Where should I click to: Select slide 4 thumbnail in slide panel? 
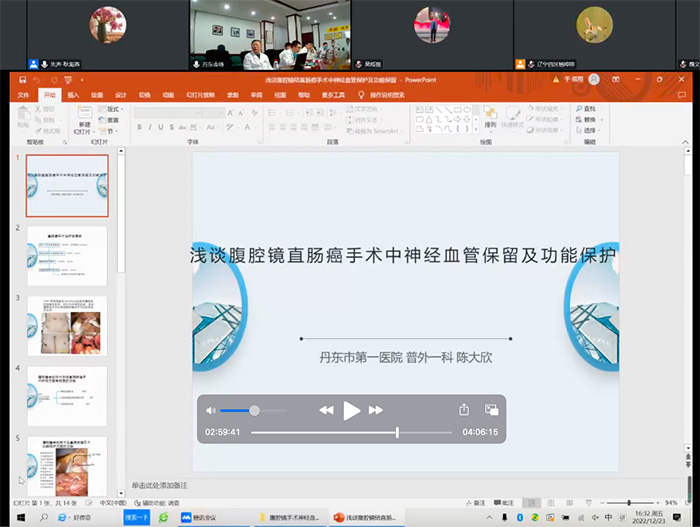pos(66,396)
